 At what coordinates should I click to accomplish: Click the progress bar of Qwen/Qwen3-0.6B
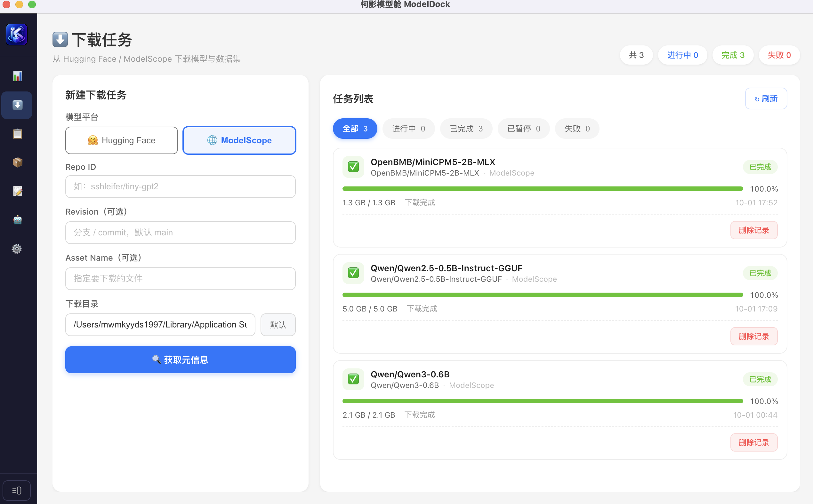[543, 401]
